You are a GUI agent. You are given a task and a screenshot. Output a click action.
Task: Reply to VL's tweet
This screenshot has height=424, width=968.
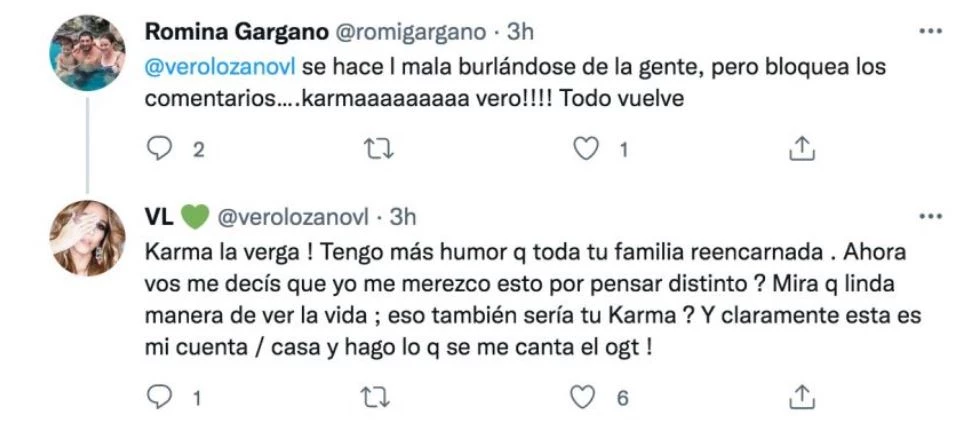(x=161, y=397)
